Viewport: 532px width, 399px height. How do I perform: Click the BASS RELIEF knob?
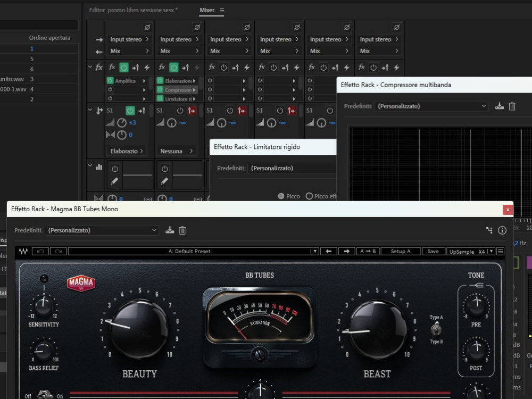(x=44, y=350)
